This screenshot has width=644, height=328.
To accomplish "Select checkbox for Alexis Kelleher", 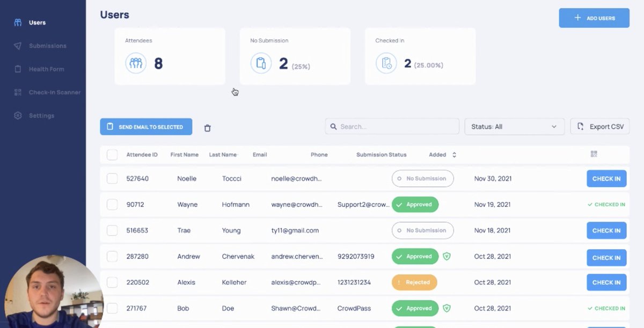I will pos(112,282).
